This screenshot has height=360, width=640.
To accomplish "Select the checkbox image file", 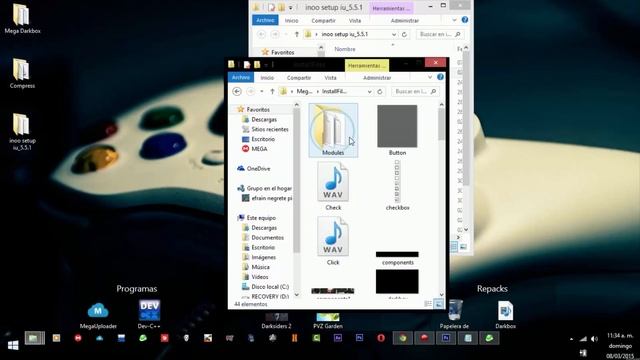I will (397, 185).
